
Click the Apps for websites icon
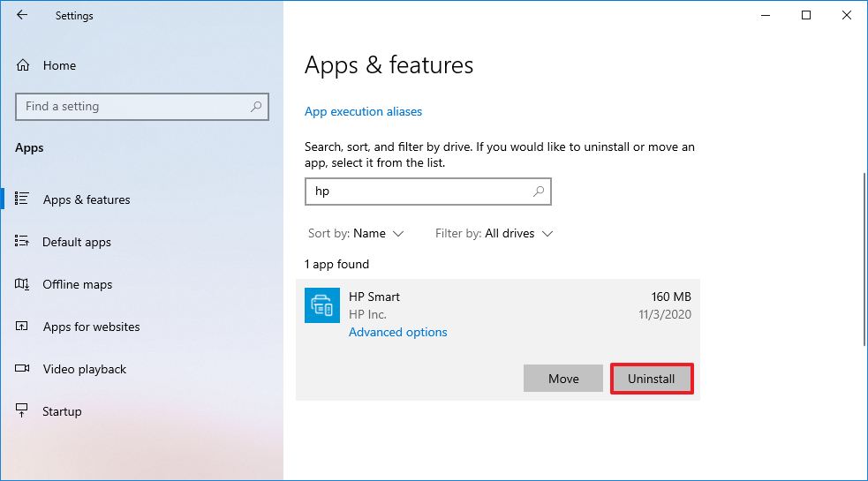[23, 327]
